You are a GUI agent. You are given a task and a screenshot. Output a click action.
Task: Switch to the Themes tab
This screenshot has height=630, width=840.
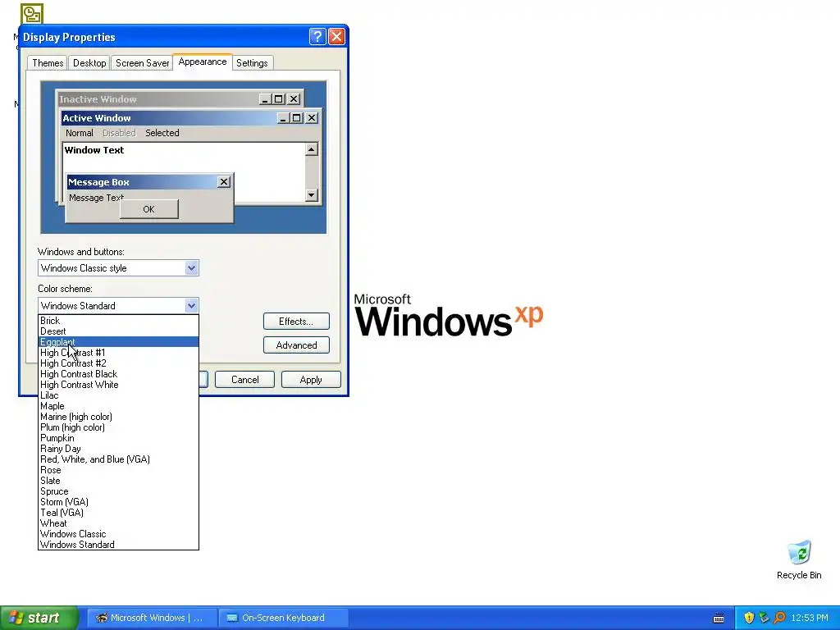tap(48, 63)
